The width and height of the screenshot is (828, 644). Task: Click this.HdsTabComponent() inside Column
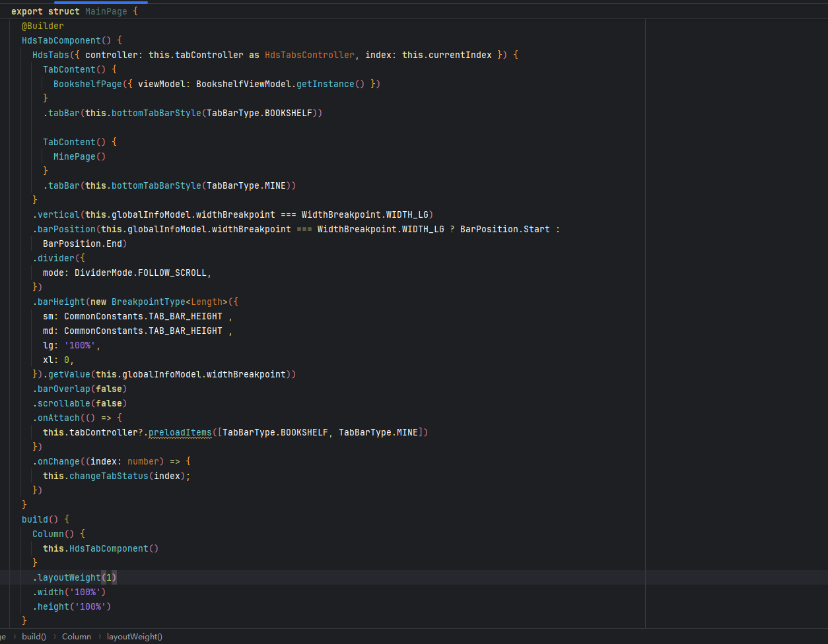pyautogui.click(x=101, y=548)
